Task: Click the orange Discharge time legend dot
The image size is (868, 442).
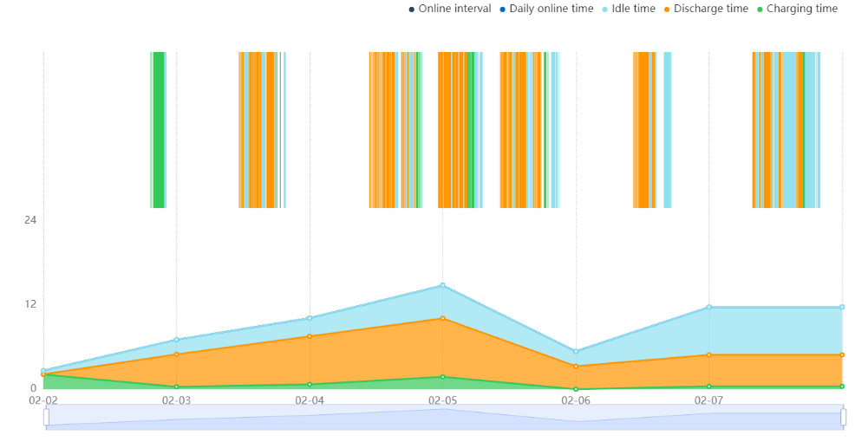Action: pos(667,10)
